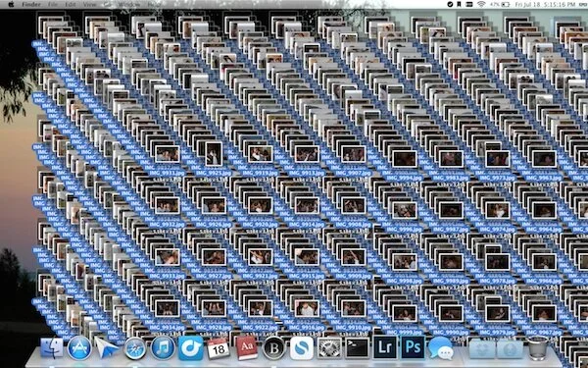Select the thumbnail above IMG_9913.jpg
588x368 pixels.
tap(307, 154)
